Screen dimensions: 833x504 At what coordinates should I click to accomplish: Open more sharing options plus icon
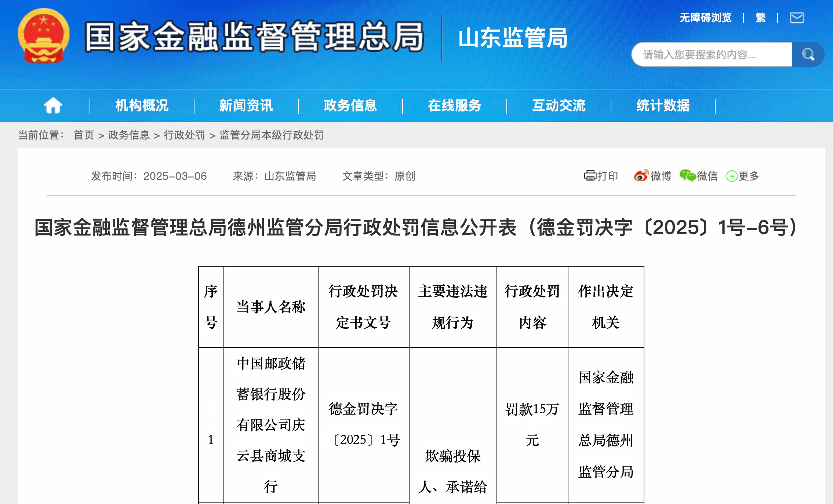732,176
